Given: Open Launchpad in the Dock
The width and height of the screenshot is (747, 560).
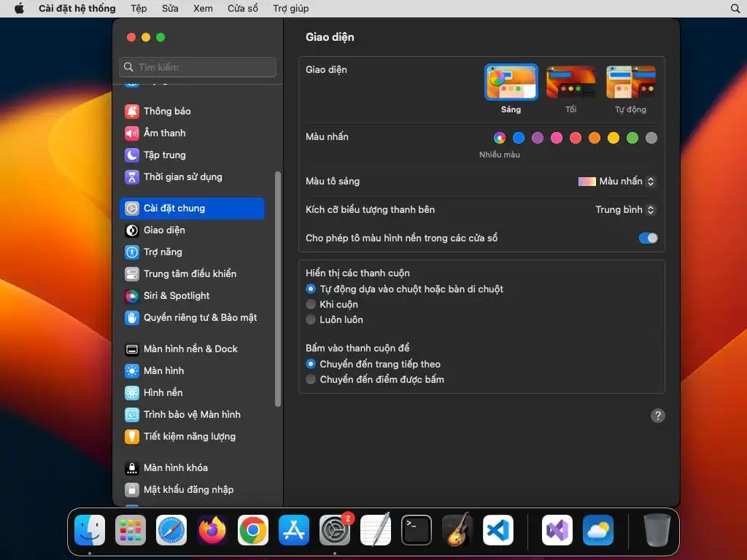Looking at the screenshot, I should (x=131, y=530).
